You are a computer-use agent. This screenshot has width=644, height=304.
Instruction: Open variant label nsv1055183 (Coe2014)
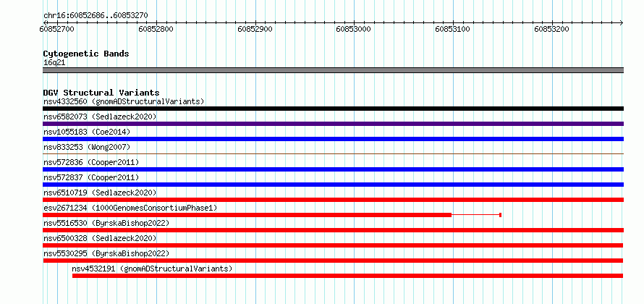pyautogui.click(x=87, y=132)
